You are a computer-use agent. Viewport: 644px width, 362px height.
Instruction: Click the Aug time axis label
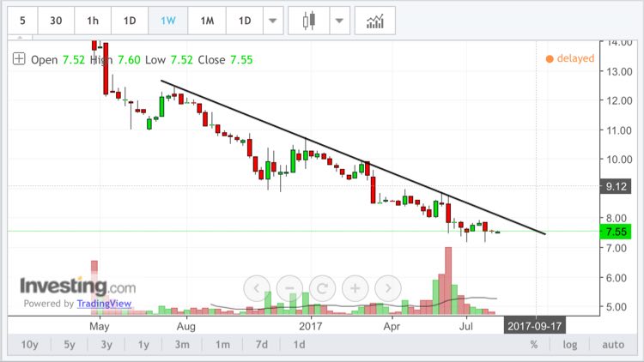(186, 326)
